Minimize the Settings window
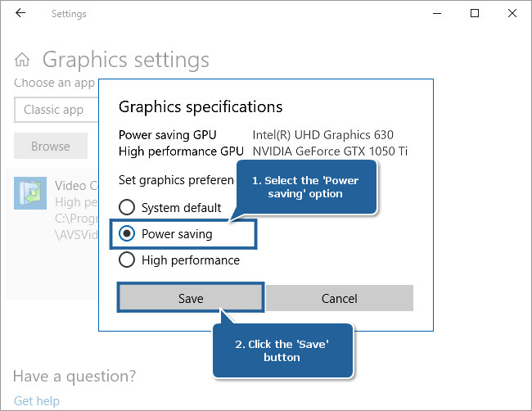 [x=437, y=13]
